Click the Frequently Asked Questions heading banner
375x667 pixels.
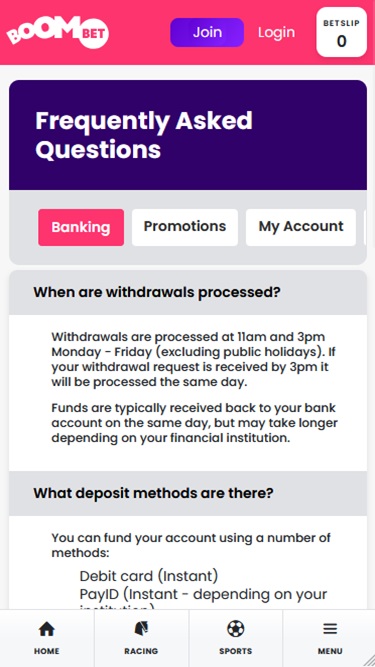(x=188, y=135)
